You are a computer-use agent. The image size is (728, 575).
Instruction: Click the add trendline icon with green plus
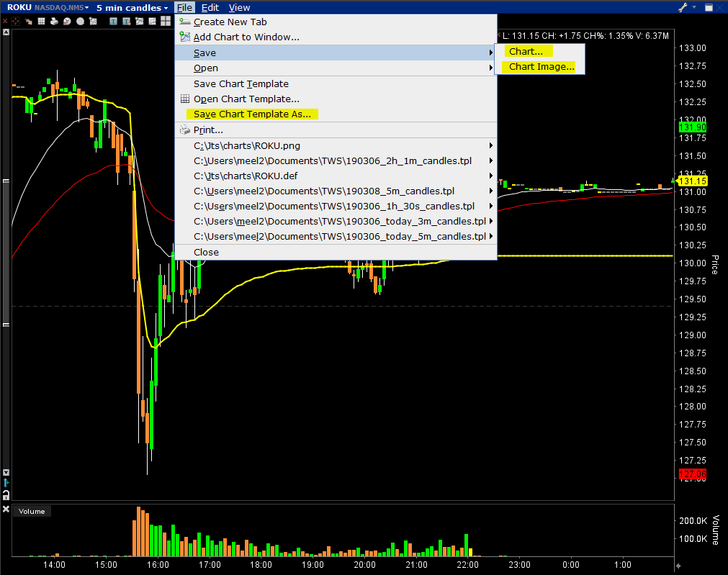pos(139,22)
